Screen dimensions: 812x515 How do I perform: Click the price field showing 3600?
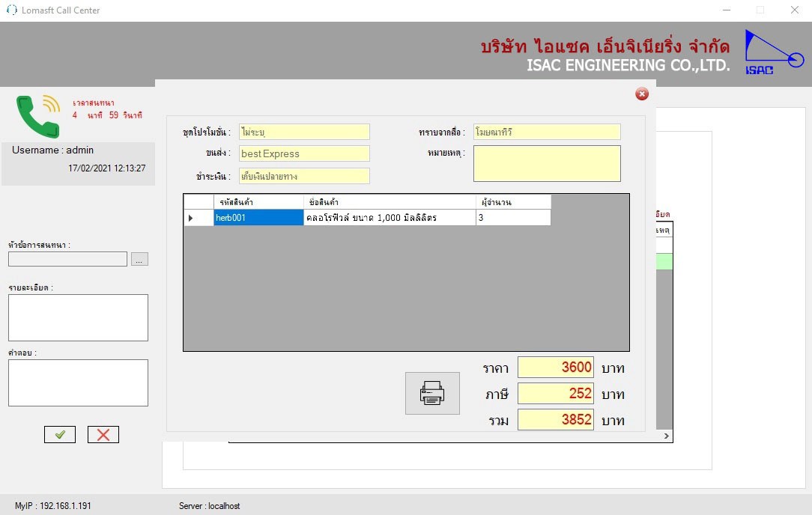pos(555,368)
